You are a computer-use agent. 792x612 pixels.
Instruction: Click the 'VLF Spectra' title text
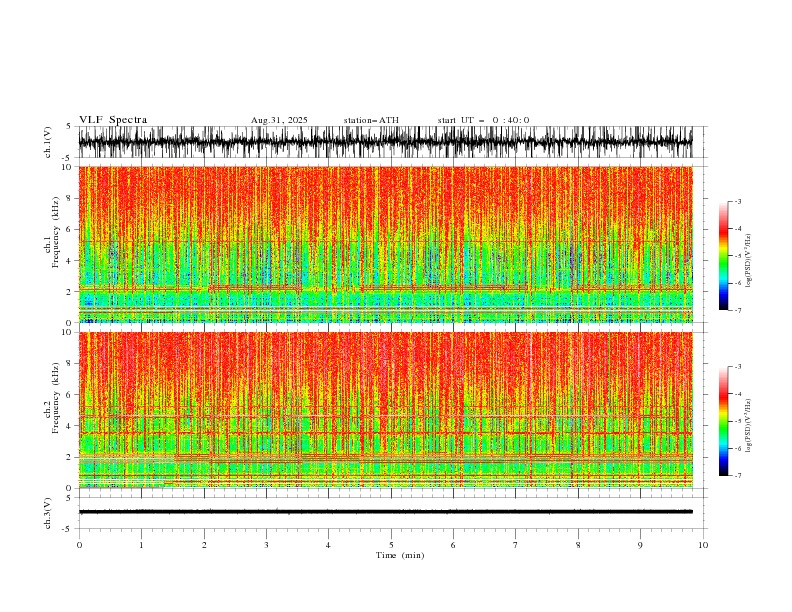[113, 120]
